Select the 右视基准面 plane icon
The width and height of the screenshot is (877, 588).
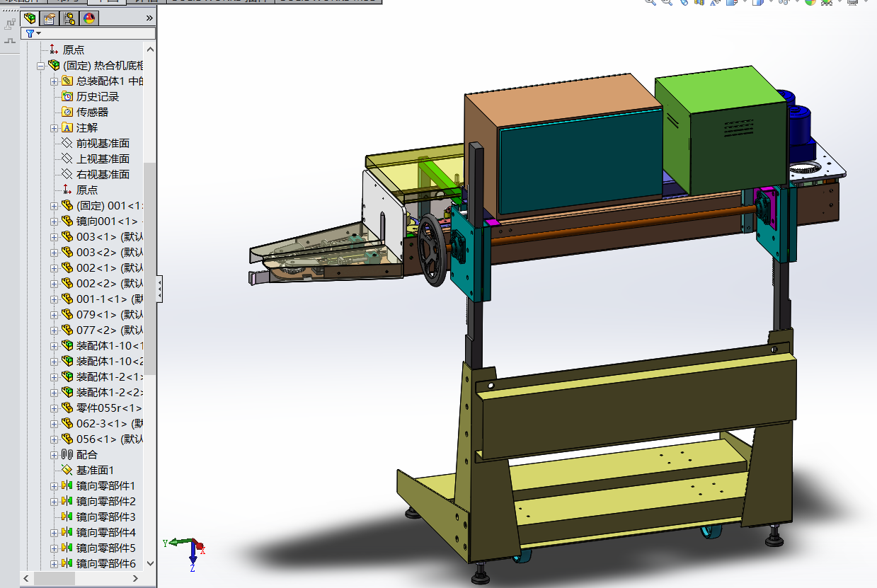pyautogui.click(x=67, y=174)
